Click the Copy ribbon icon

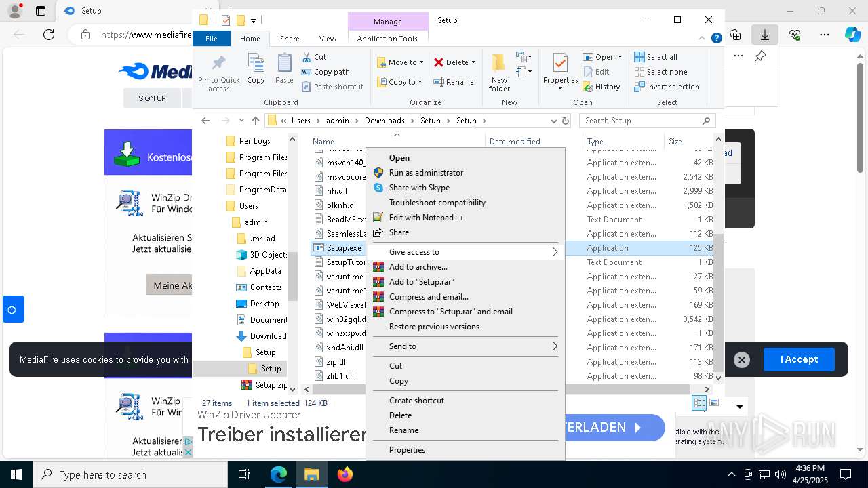tap(256, 69)
